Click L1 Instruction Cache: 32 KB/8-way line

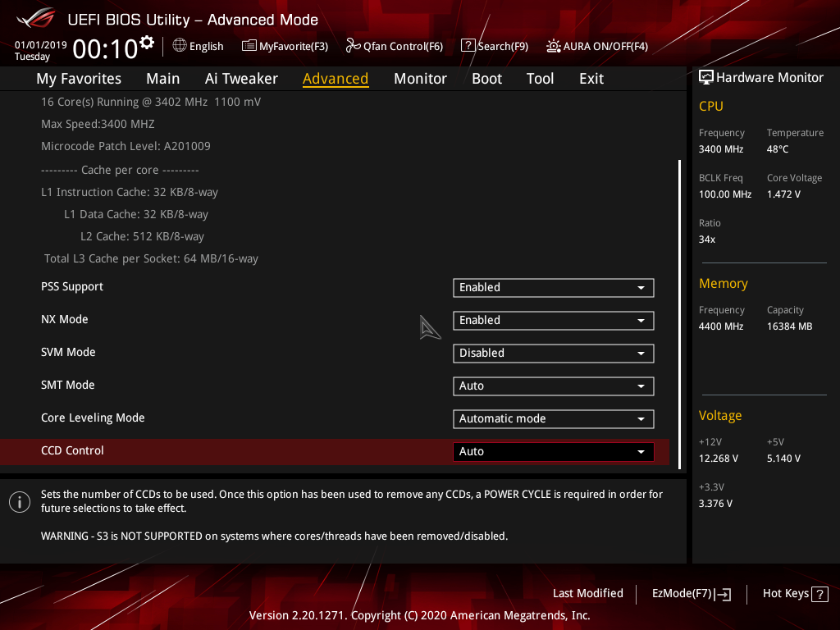pos(129,192)
